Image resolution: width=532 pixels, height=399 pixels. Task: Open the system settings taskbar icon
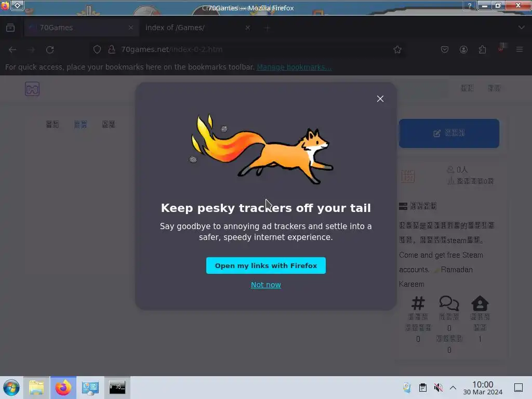click(x=90, y=388)
